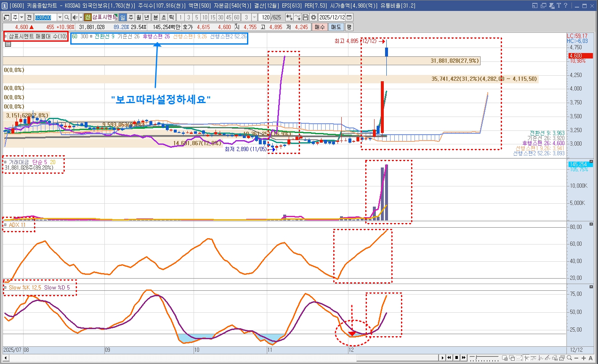Click the rewind button in bottom playback controls
The image size is (598, 364).
pos(449,358)
